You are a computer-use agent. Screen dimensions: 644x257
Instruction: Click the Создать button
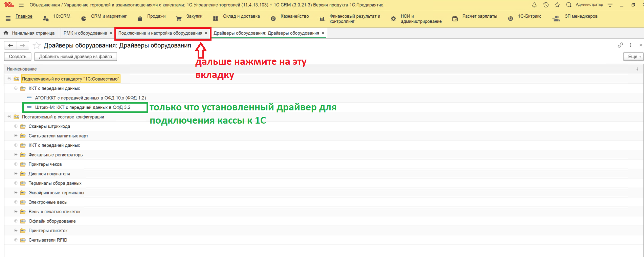pyautogui.click(x=18, y=57)
